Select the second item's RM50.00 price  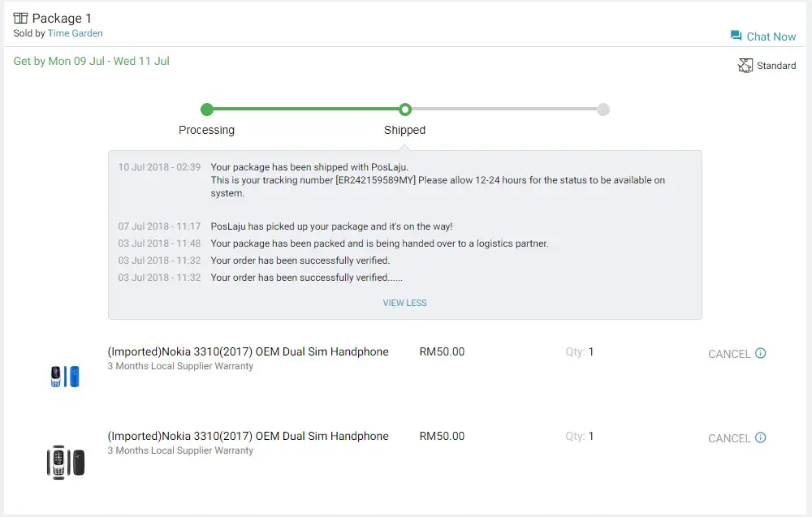pos(442,436)
